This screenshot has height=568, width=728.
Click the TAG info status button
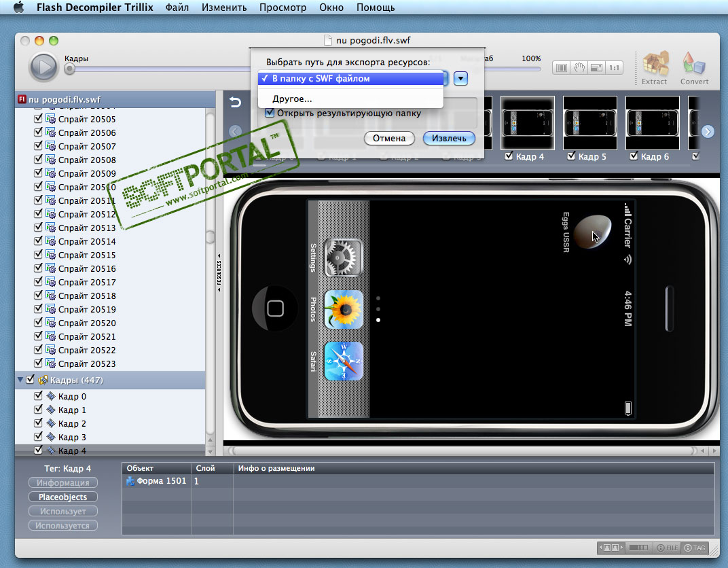695,548
